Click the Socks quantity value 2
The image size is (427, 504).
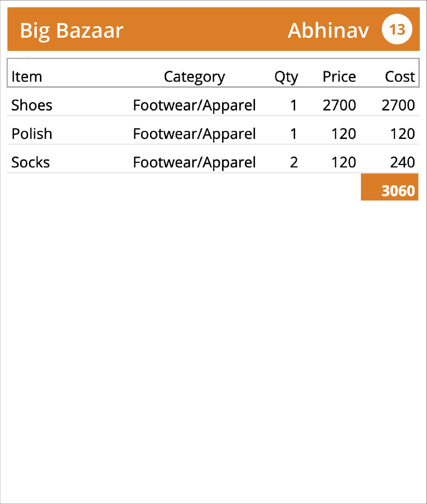tap(294, 162)
